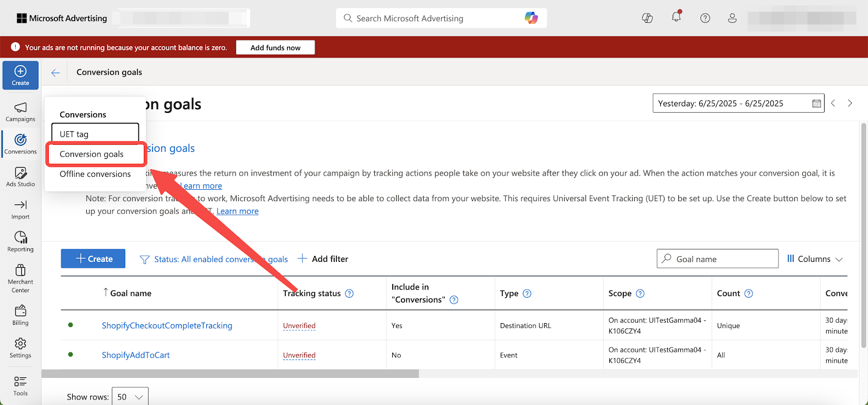This screenshot has height=405, width=868.
Task: Click the vertical page scrollbar
Action: coord(864,235)
